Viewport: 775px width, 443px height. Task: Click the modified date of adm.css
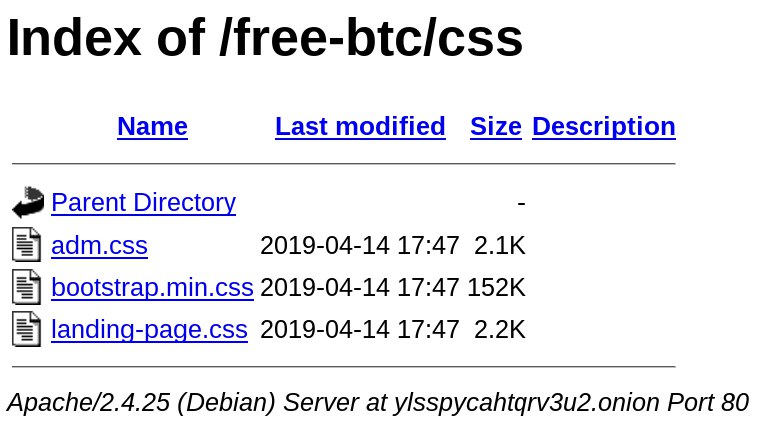pyautogui.click(x=359, y=245)
